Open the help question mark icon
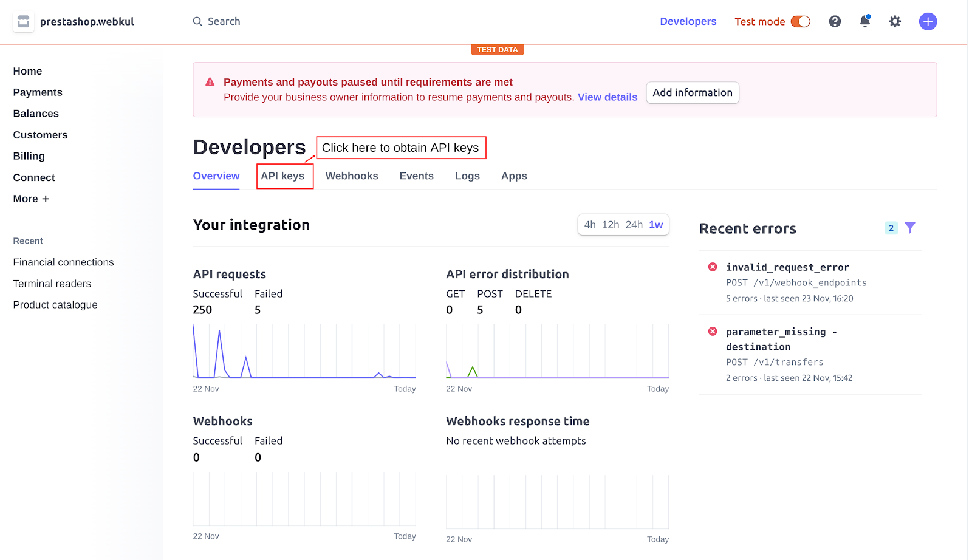Screen dimensions: 972x560 [835, 21]
